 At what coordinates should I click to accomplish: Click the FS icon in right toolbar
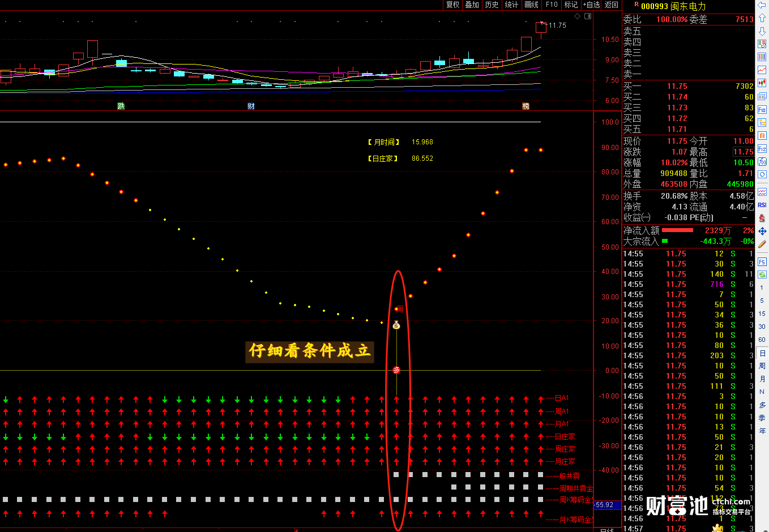click(x=762, y=261)
